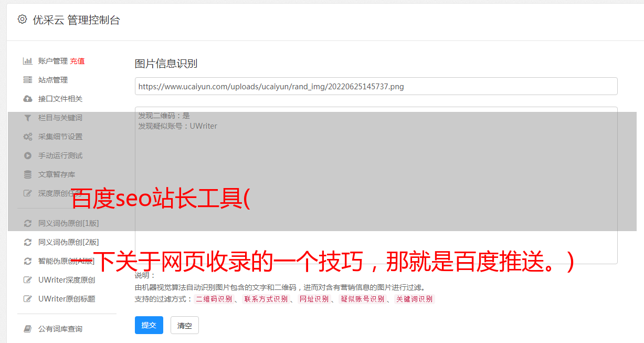The image size is (644, 343).
Task: Open UWriter深度原创 in sidebar
Action: coord(67,280)
